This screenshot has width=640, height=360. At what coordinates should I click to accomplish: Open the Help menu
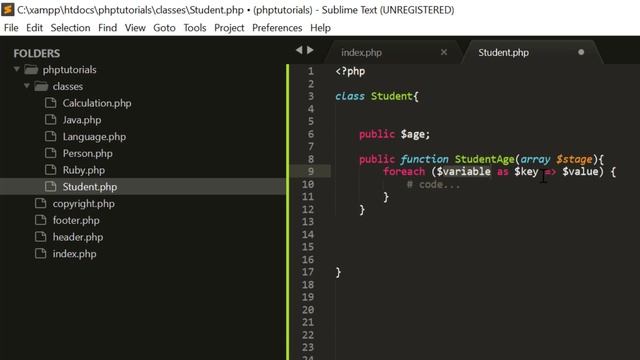pos(320,28)
